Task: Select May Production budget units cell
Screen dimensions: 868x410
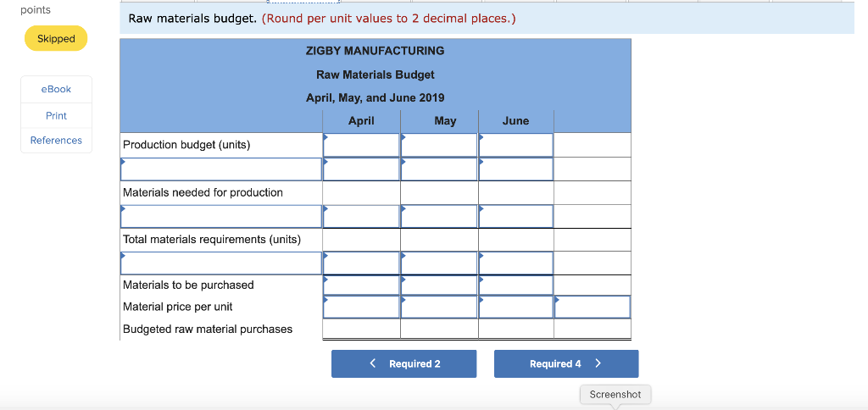Action: pos(439,145)
